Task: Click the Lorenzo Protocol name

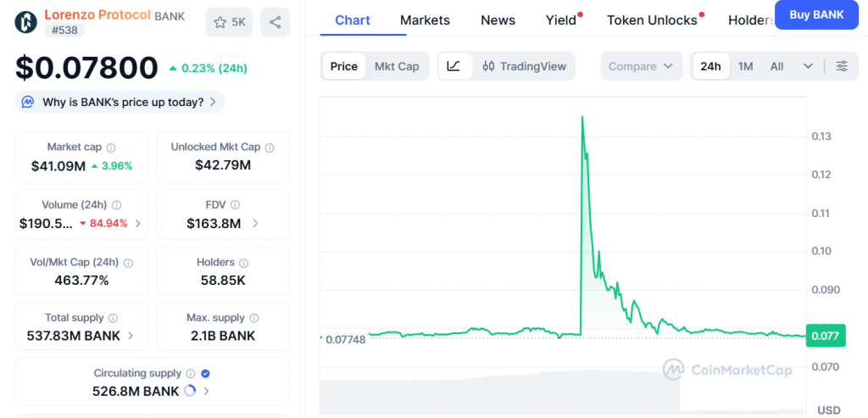Action: click(x=97, y=15)
